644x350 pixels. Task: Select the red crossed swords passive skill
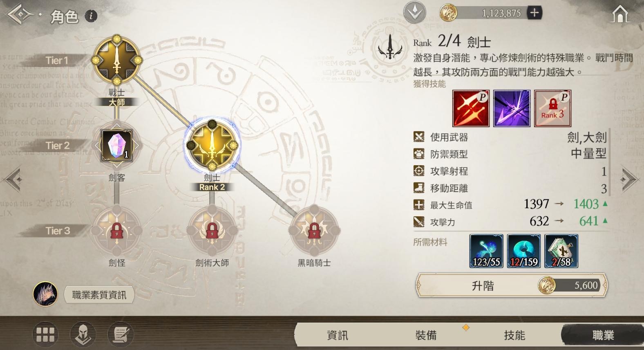471,108
